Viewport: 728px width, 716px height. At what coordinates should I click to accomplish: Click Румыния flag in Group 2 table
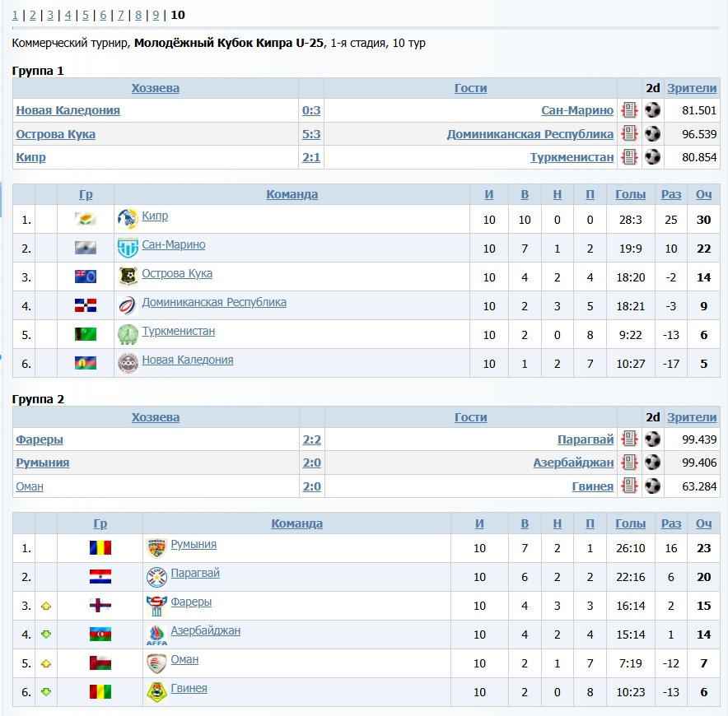100,548
